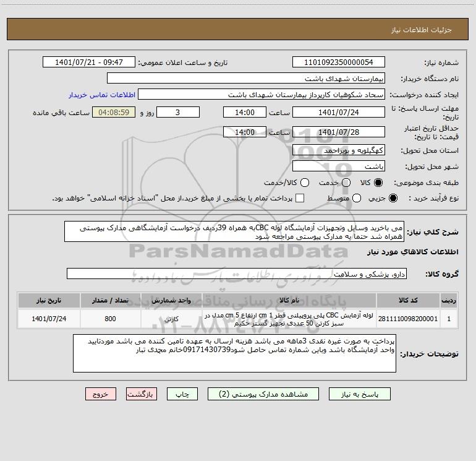Click the row number 1 cell

tap(449, 319)
